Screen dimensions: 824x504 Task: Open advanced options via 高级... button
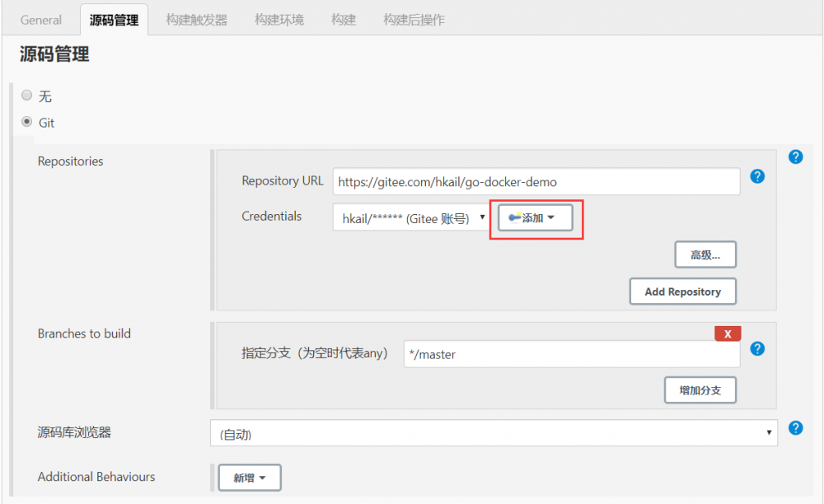click(705, 254)
